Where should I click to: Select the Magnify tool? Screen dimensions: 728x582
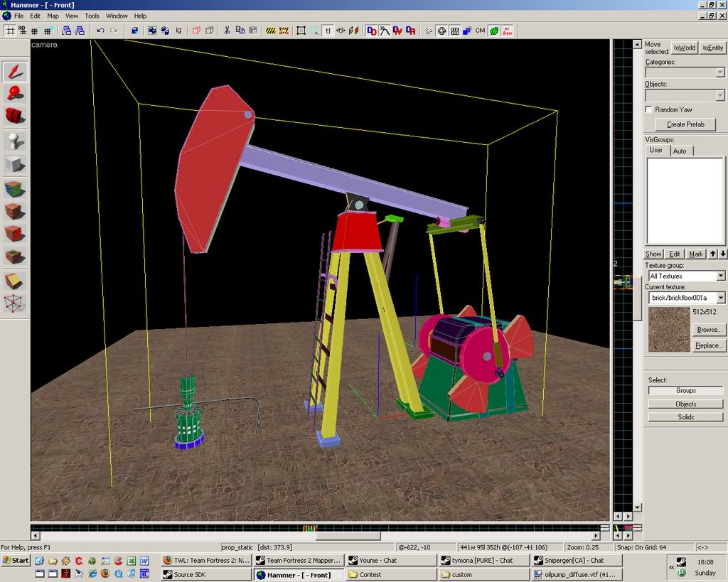[16, 94]
